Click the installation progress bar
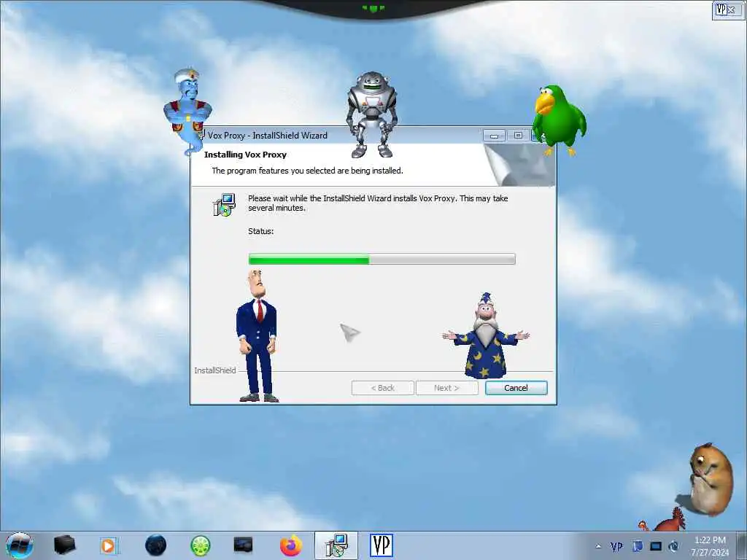 382,259
